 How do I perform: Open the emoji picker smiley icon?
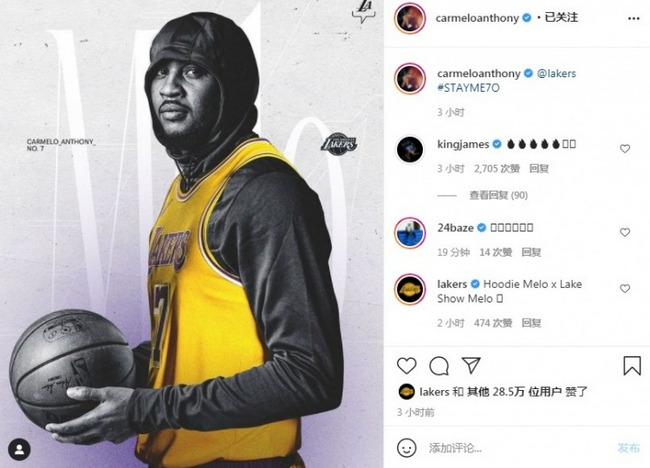click(x=406, y=448)
